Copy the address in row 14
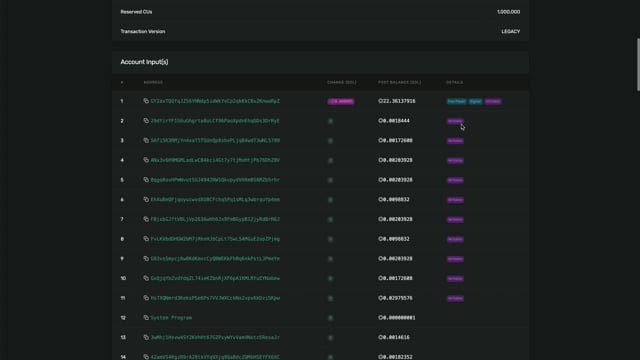Image resolution: width=640 pixels, height=360 pixels. click(x=146, y=357)
